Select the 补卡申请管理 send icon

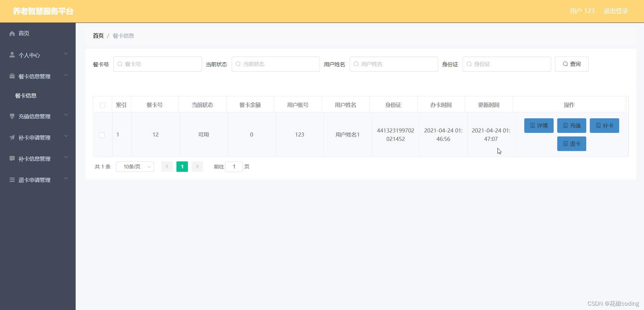tap(12, 137)
